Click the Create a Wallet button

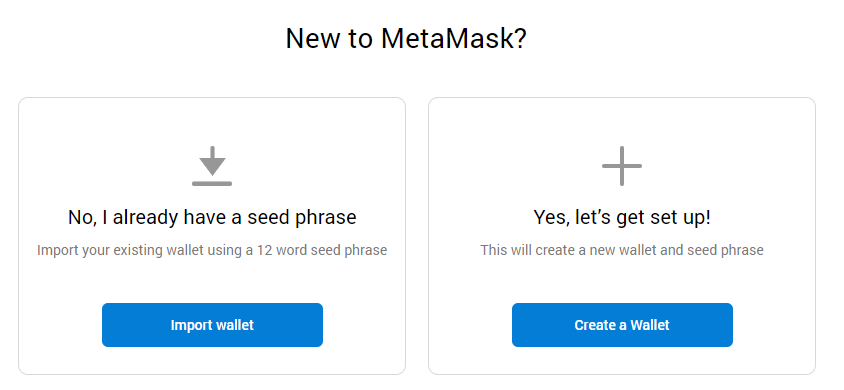pos(622,325)
